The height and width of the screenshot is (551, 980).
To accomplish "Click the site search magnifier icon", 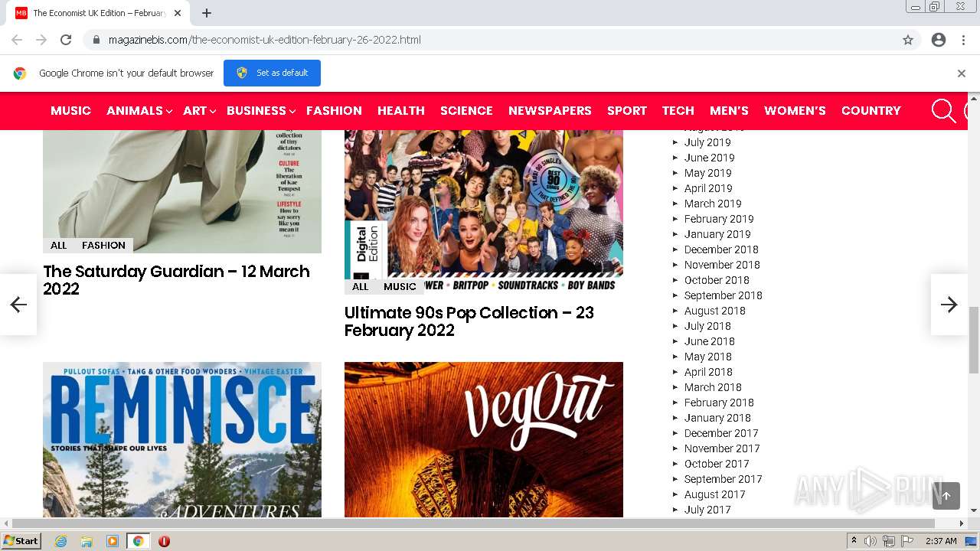I will point(943,111).
